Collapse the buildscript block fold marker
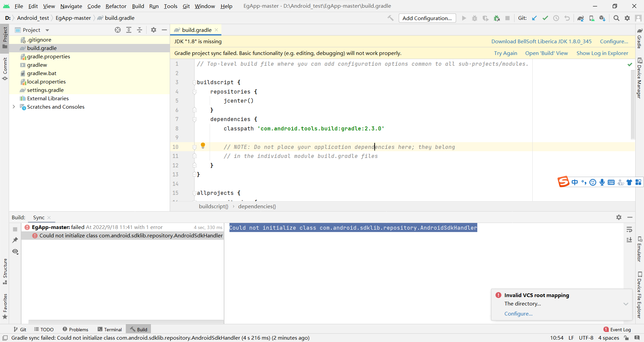The width and height of the screenshot is (644, 342). [x=194, y=82]
